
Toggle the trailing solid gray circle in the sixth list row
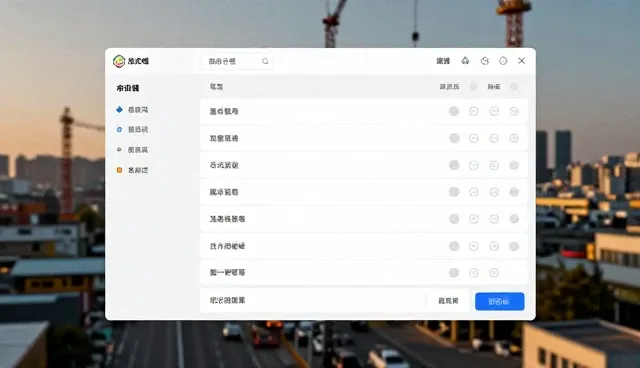tap(514, 246)
